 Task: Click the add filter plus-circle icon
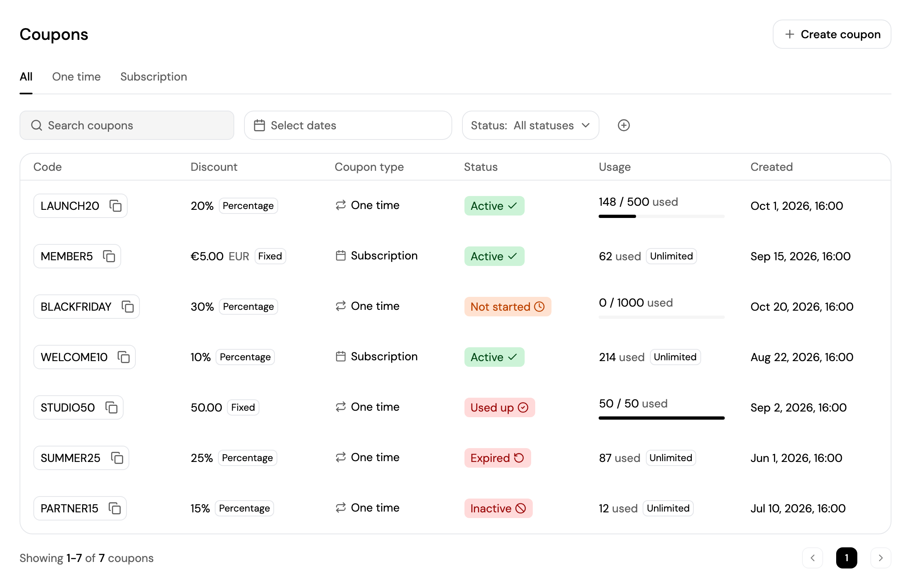[624, 125]
